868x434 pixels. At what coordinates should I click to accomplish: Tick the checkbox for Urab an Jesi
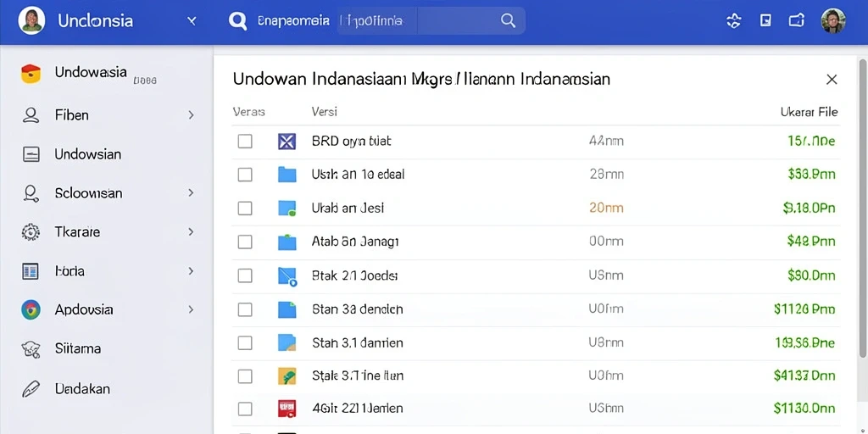point(245,209)
